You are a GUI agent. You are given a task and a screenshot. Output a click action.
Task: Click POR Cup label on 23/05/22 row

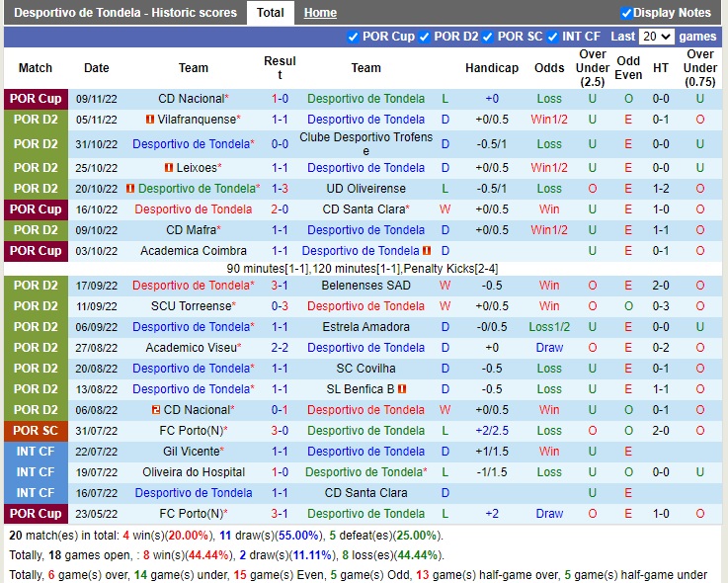point(36,514)
